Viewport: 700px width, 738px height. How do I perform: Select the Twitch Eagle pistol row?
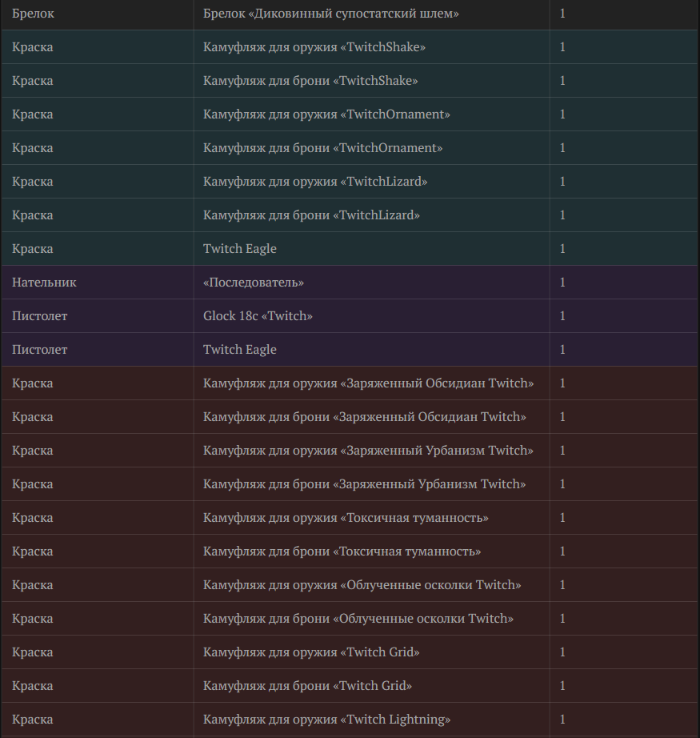[350, 350]
